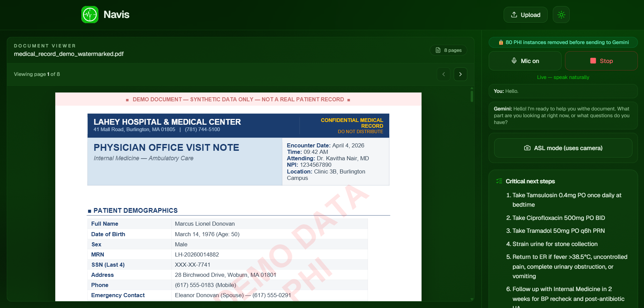This screenshot has height=308, width=644.
Task: Click the Gemini reply message
Action: [563, 116]
